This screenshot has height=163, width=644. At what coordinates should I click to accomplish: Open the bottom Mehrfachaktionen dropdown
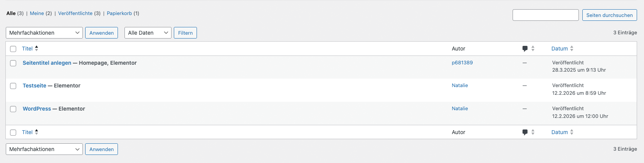(44, 149)
